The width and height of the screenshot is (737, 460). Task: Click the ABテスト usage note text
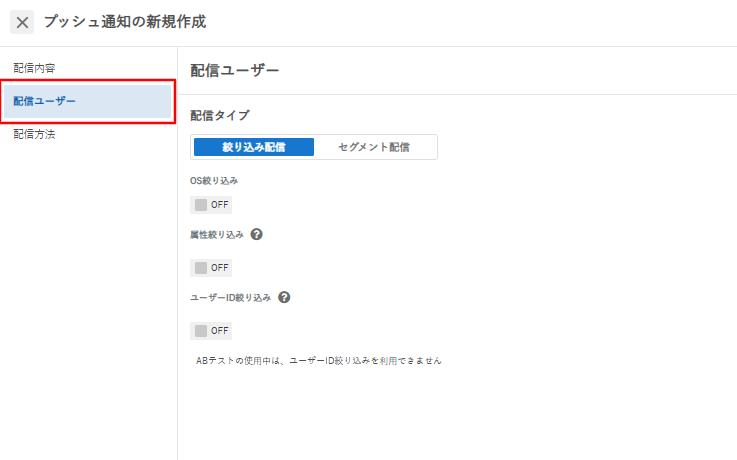(318, 360)
